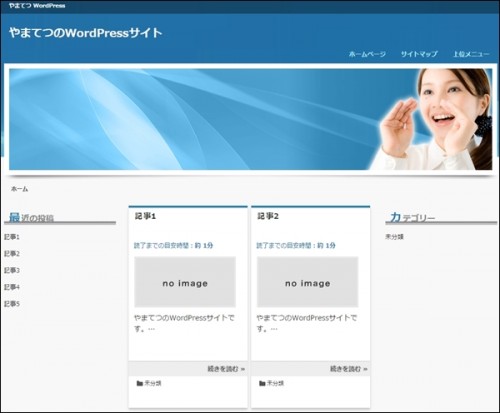Click the folder icon under 記事1
Image resolution: width=500 pixels, height=413 pixels.
[140, 383]
